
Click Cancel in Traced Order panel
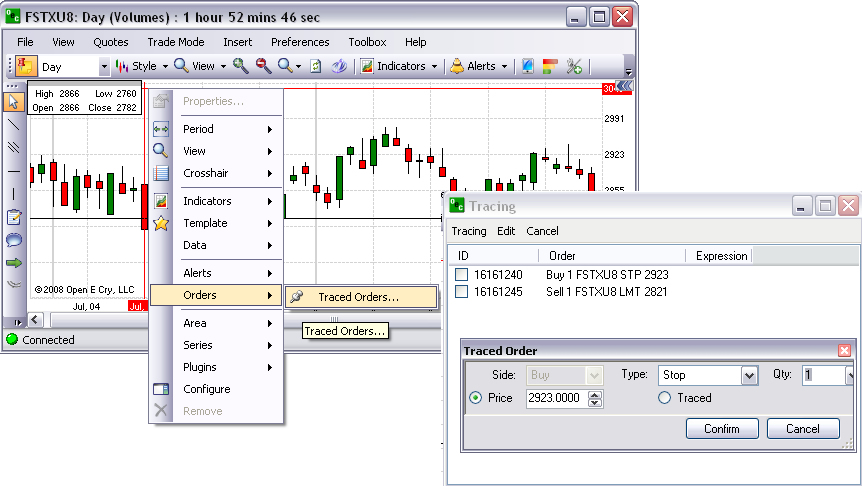click(x=802, y=429)
